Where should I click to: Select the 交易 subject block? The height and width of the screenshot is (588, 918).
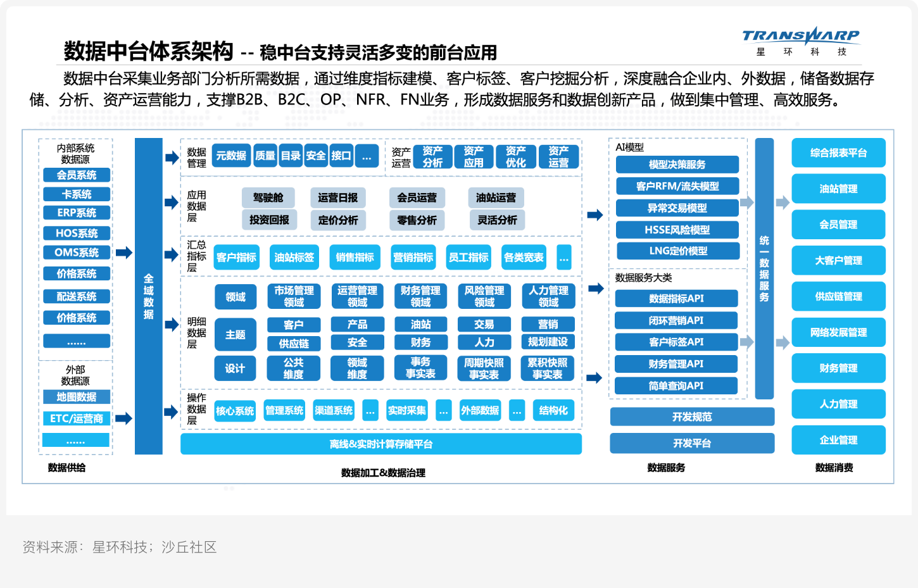point(484,325)
